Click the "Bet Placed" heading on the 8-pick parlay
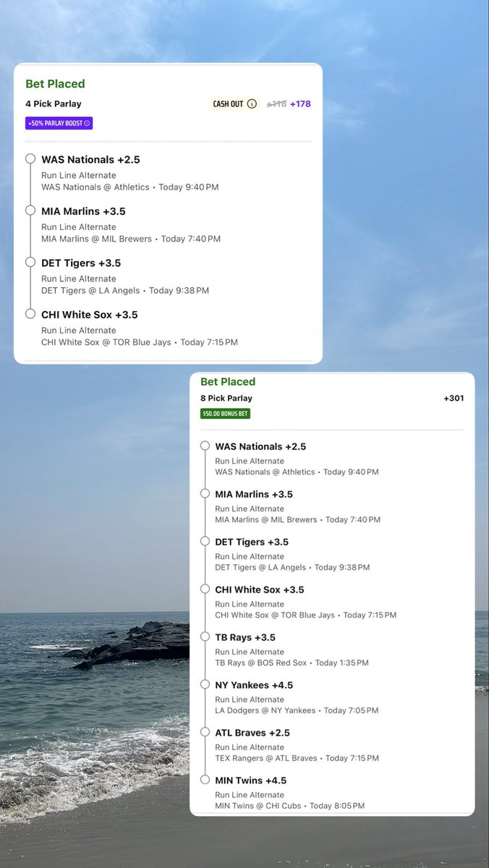Screen dimensions: 489x868 click(228, 381)
